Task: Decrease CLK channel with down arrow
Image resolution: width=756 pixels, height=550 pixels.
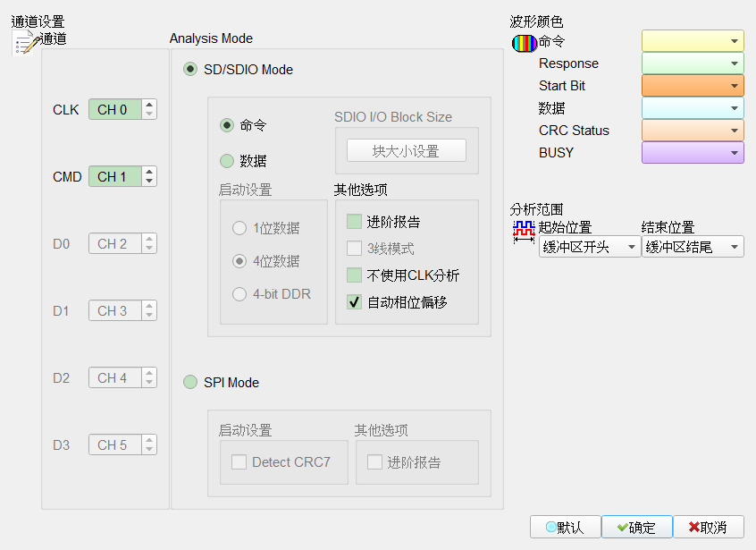Action: point(149,114)
